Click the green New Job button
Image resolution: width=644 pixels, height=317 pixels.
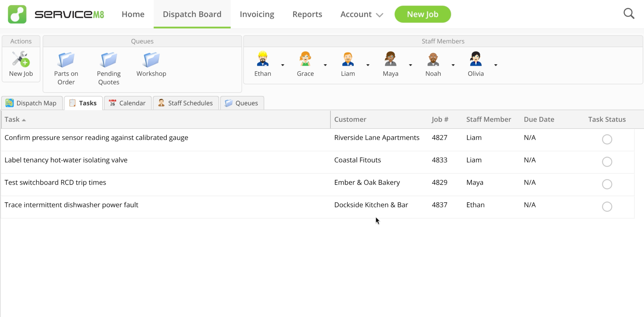pyautogui.click(x=422, y=14)
